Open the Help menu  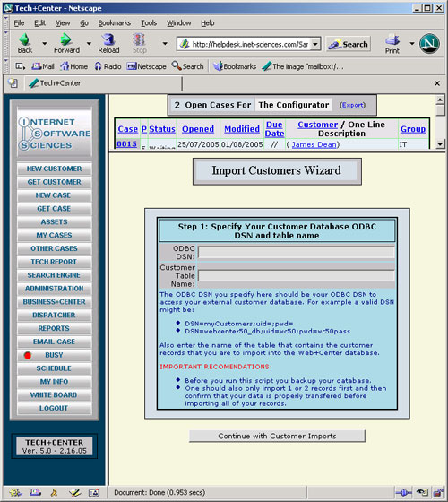point(207,23)
